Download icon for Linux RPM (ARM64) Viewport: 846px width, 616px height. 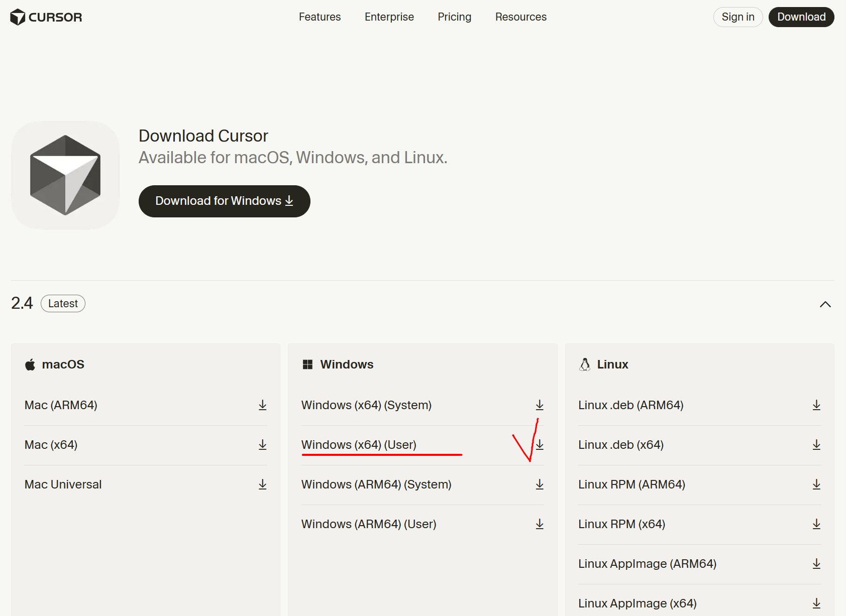click(816, 484)
